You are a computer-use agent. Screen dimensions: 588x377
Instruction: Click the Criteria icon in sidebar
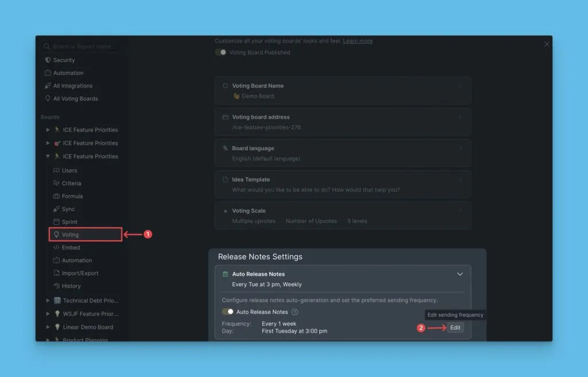click(x=56, y=183)
